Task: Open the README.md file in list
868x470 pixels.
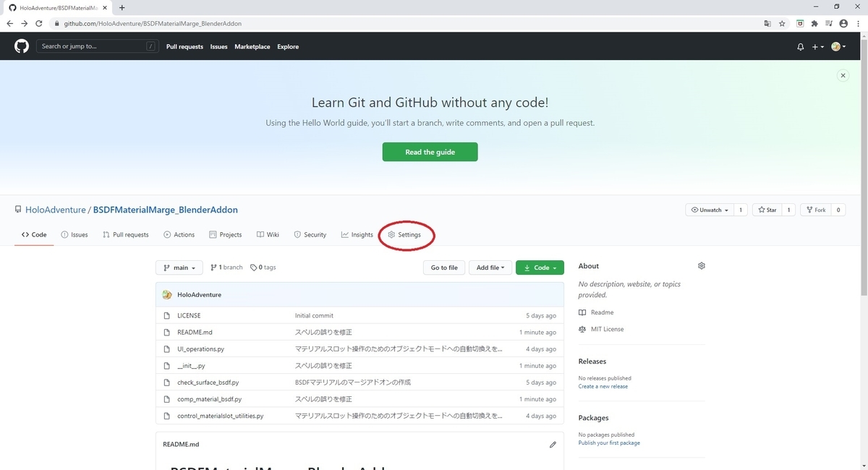Action: click(x=195, y=333)
